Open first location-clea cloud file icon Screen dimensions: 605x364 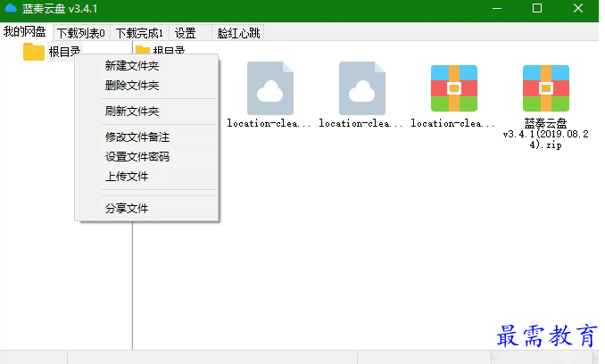point(270,88)
